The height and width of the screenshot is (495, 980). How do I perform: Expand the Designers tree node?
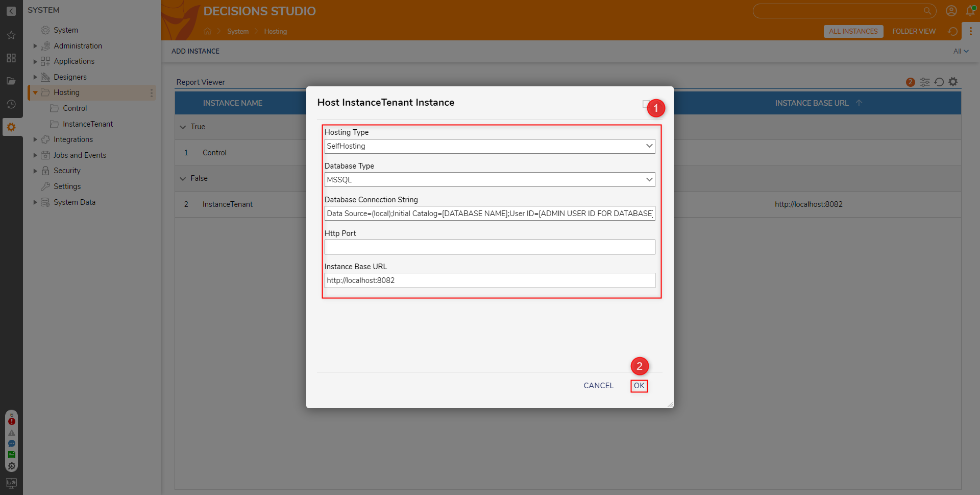coord(35,77)
